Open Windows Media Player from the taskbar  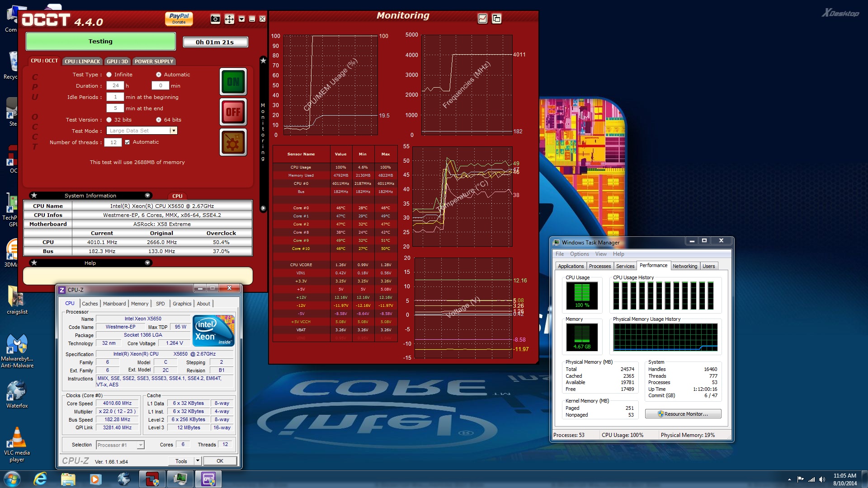point(95,479)
